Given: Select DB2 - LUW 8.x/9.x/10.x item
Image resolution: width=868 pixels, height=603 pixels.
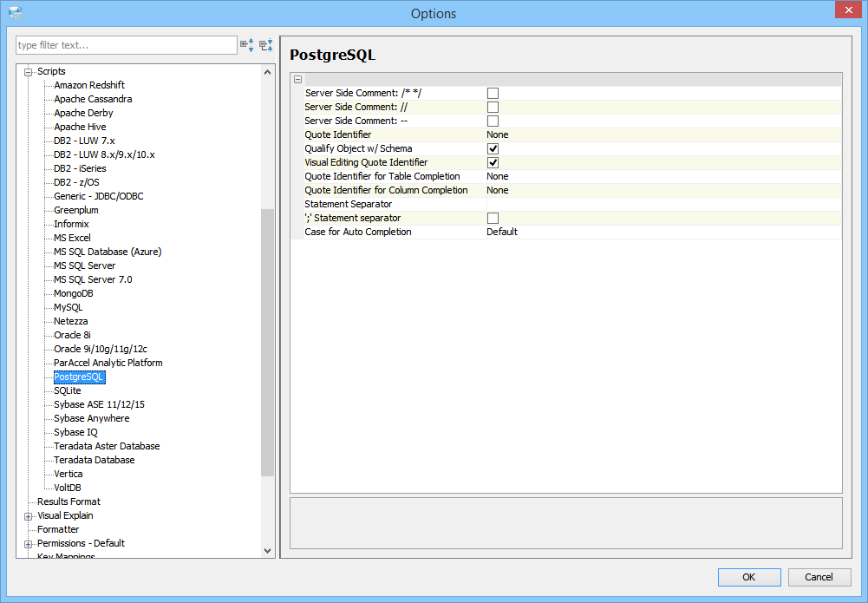Looking at the screenshot, I should (x=104, y=154).
